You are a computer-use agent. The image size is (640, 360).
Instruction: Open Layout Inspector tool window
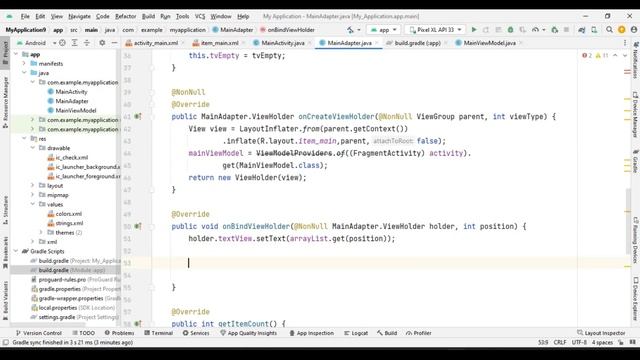(601, 333)
